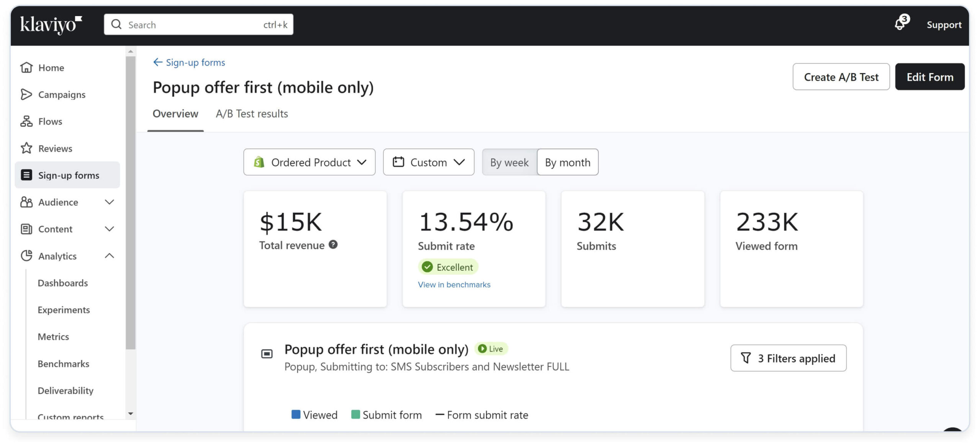Image resolution: width=980 pixels, height=447 pixels.
Task: Click the Edit Form button
Action: tap(929, 77)
